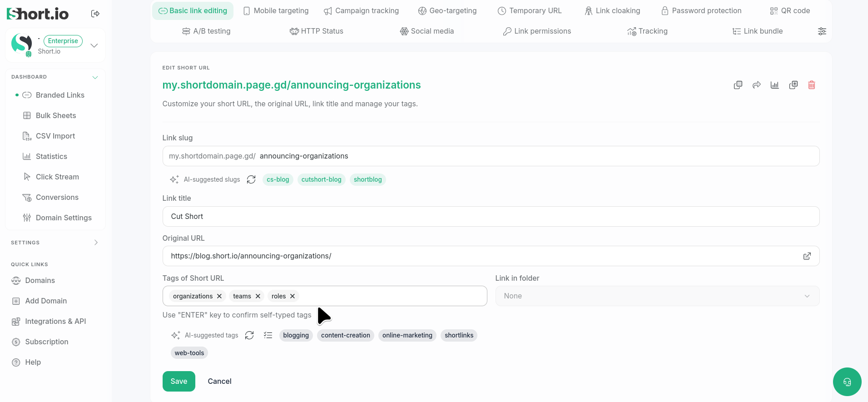The image size is (868, 402).
Task: Click the Link slug input field
Action: pyautogui.click(x=491, y=156)
